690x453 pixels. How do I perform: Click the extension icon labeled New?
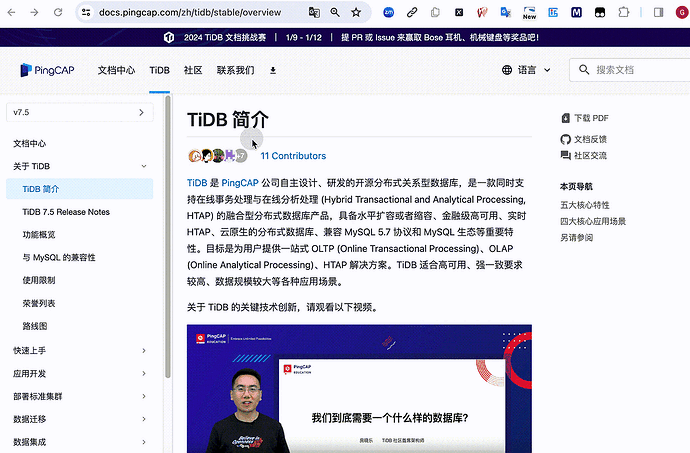click(529, 13)
